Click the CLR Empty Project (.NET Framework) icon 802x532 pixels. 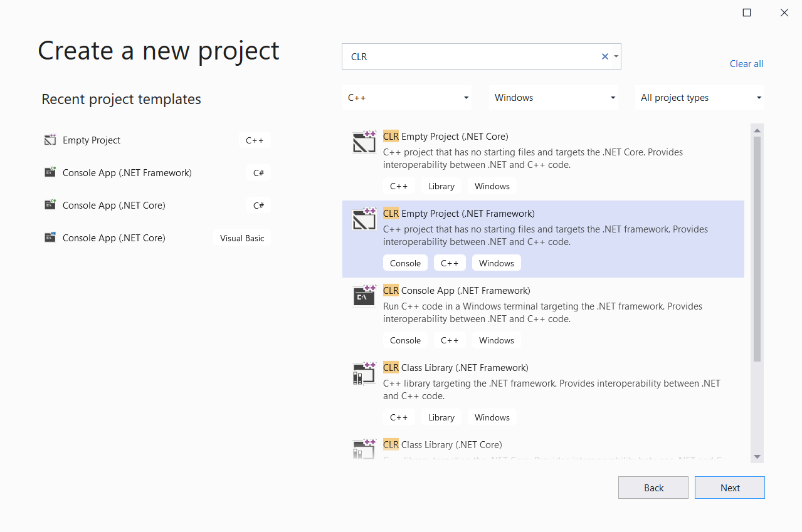(364, 220)
